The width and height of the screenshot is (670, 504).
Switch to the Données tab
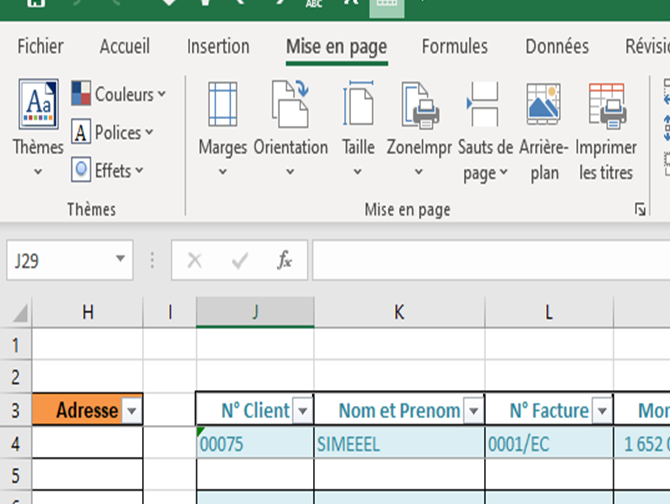point(557,47)
